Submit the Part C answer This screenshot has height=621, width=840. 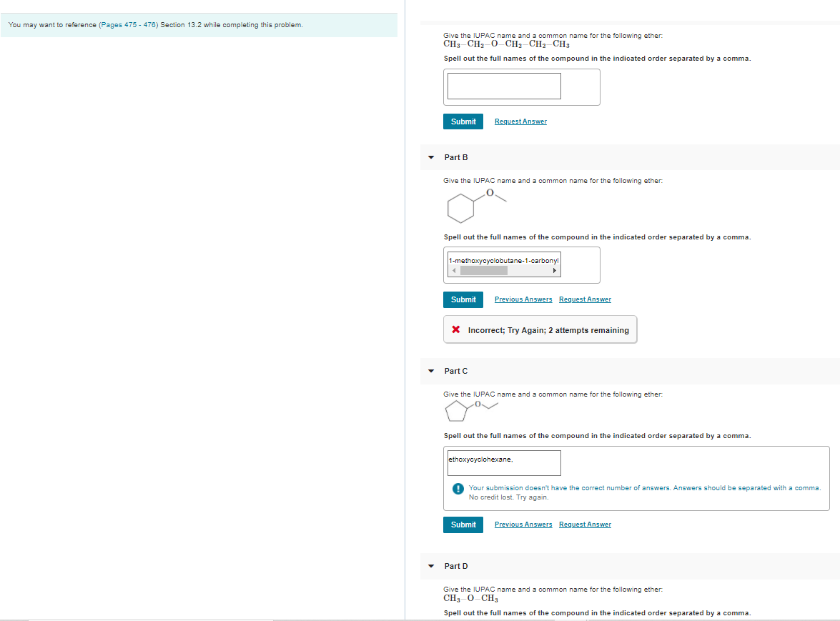(463, 524)
